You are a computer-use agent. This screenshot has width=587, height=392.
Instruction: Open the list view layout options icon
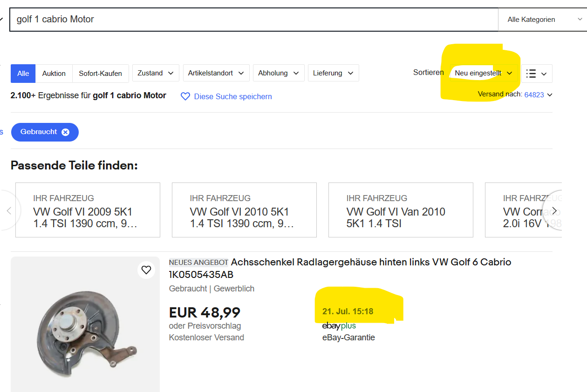536,74
